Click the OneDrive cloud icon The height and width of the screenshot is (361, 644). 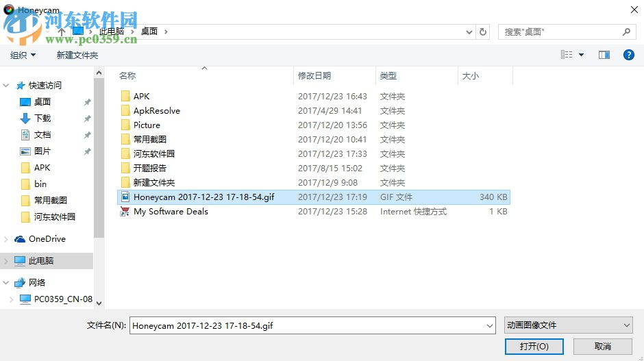(x=20, y=239)
